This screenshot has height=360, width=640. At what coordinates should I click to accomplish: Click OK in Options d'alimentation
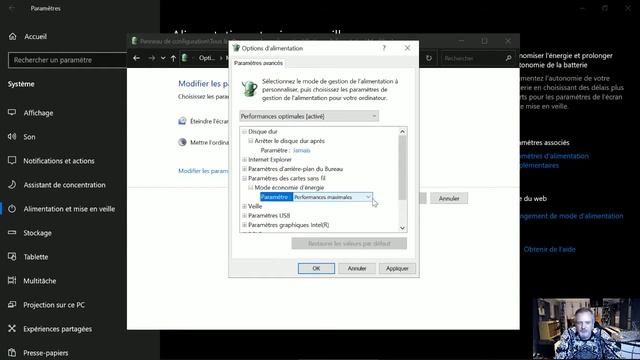(x=316, y=269)
